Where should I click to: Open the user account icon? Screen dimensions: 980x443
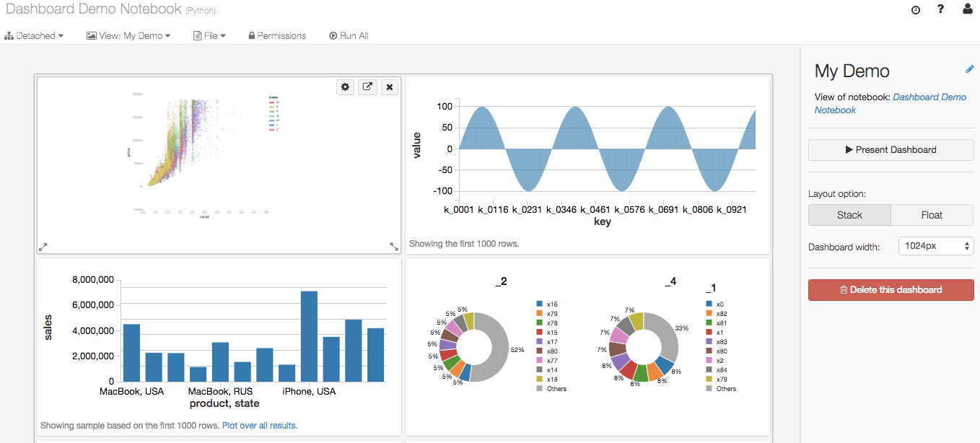point(967,10)
